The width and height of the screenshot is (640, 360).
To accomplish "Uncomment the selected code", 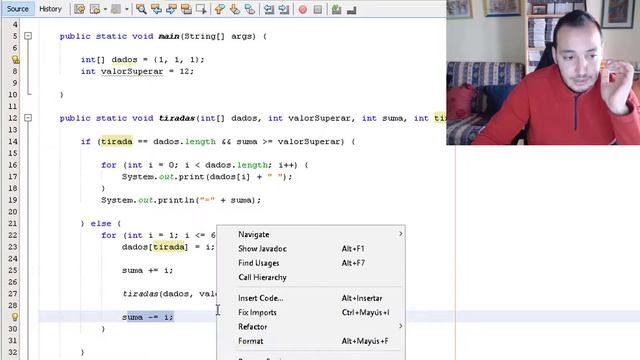I will click(x=351, y=9).
